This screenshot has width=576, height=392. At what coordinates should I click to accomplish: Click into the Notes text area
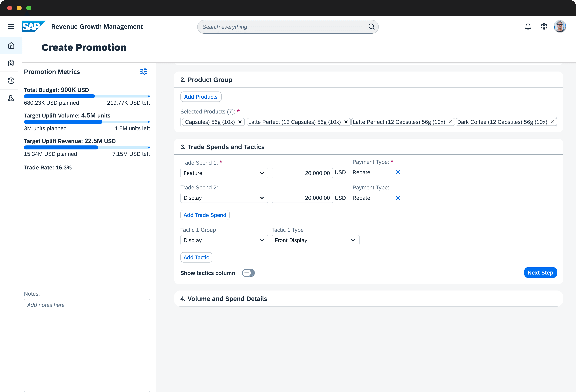(87, 345)
